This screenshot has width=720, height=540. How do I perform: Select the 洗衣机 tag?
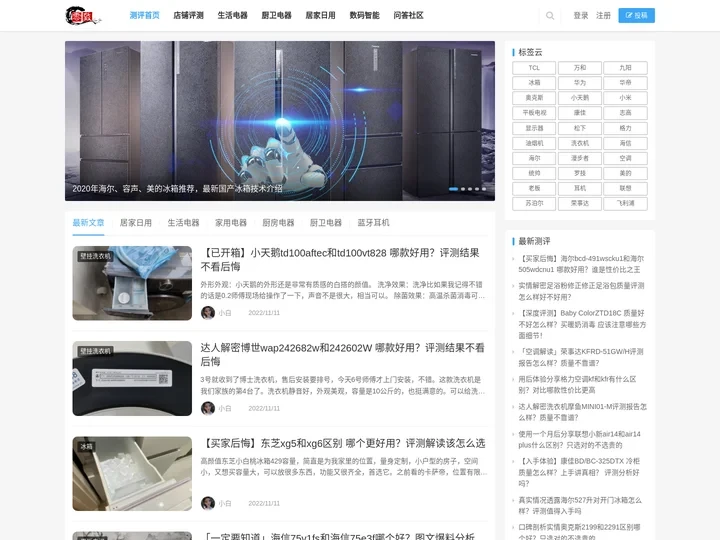pos(580,143)
